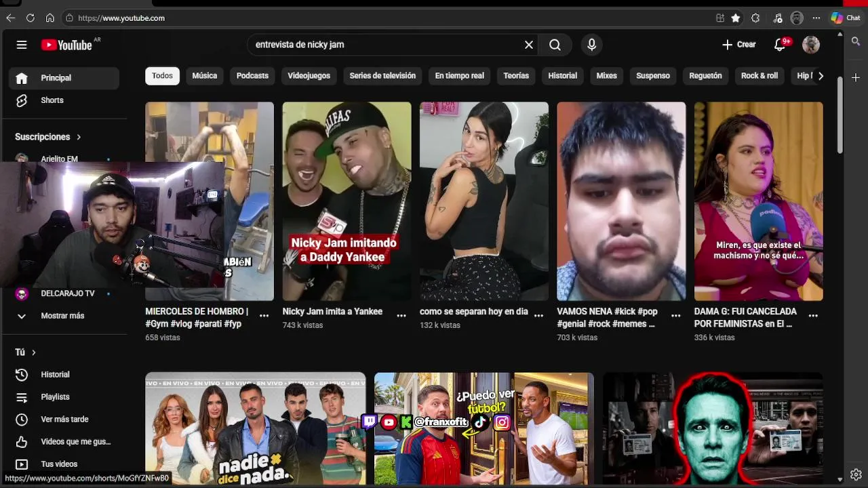Open Playlists in the sidebar
Viewport: 868px width, 488px height.
(64, 397)
